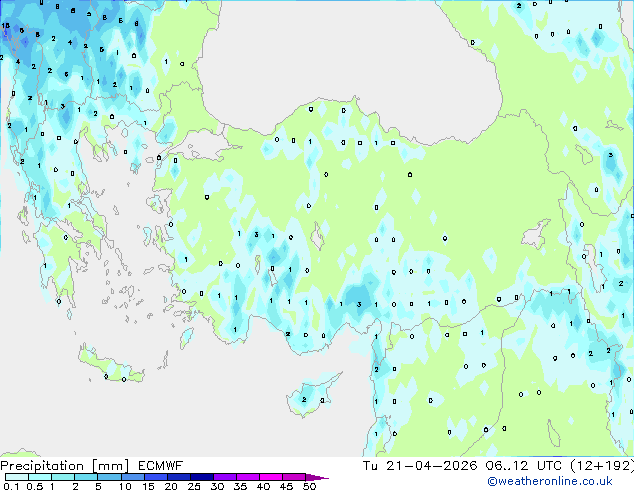This screenshot has height=490, width=634.
Task: Select the 15–20 mm legend swatch
Action: pyautogui.click(x=156, y=477)
